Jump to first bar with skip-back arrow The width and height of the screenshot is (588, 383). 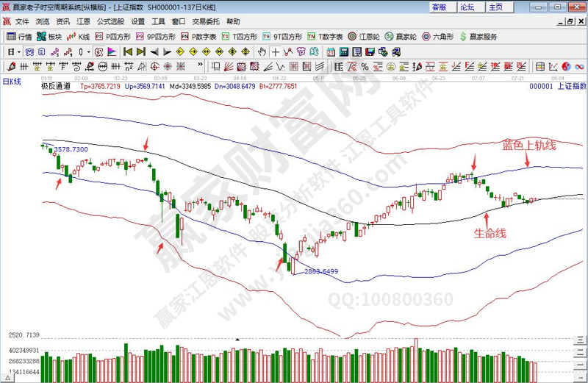(128, 51)
